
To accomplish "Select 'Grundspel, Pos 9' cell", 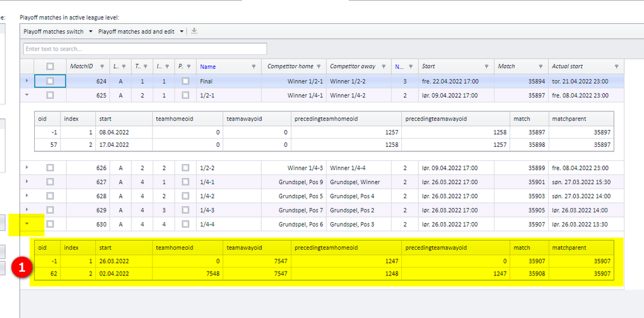I will (294, 182).
